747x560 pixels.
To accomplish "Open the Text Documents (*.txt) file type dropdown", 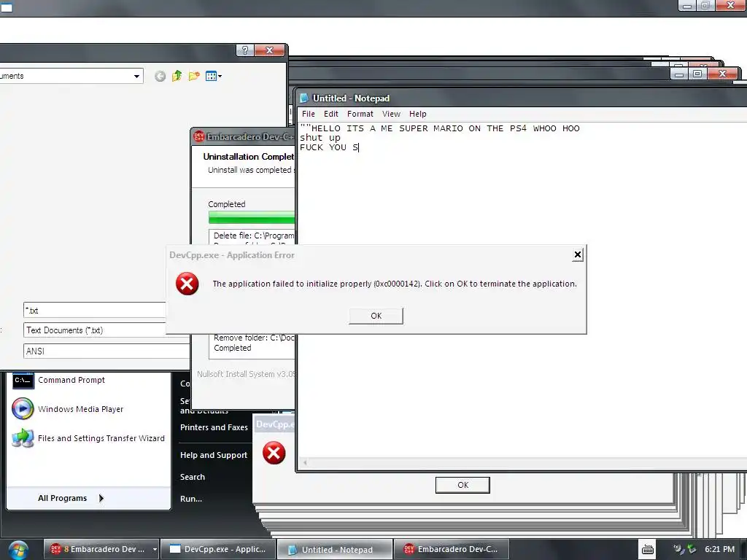I will click(x=94, y=330).
